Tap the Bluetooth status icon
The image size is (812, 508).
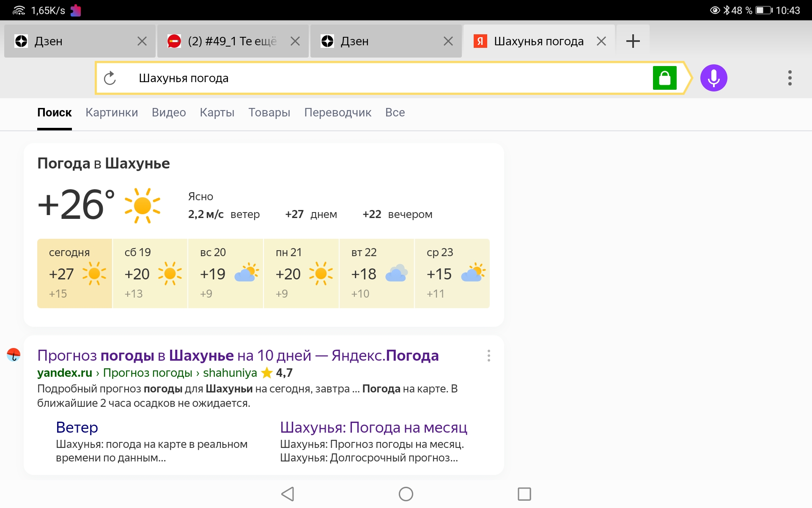tap(727, 10)
